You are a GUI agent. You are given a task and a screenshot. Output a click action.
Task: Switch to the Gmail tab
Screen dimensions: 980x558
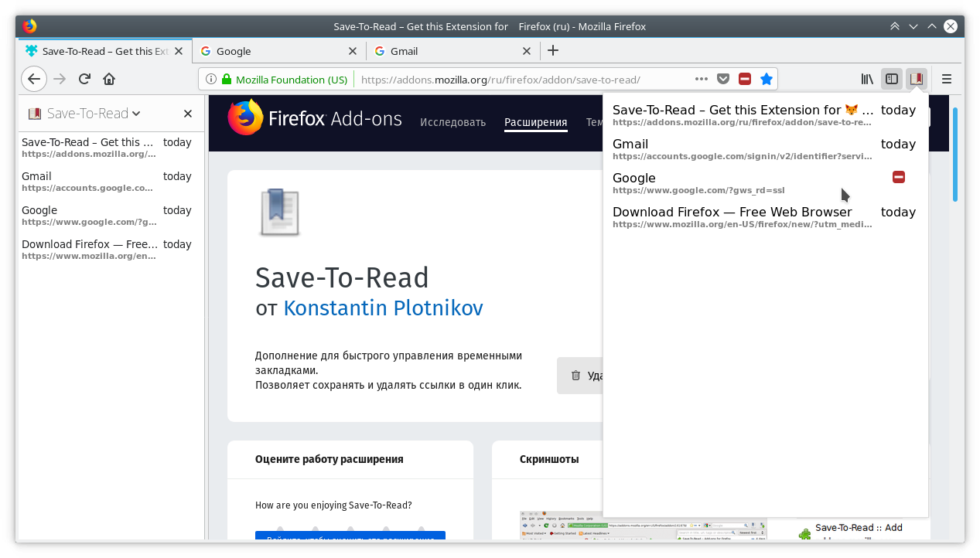point(454,51)
